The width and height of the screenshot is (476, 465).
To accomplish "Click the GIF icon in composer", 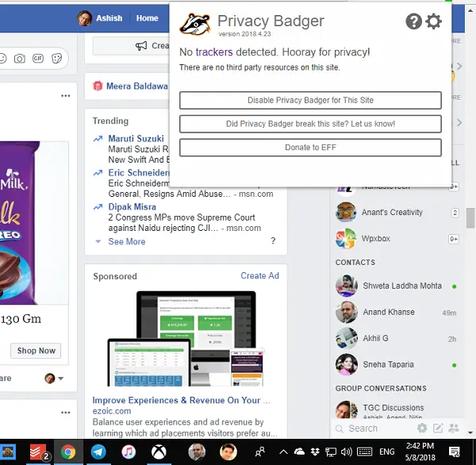I will 38,58.
